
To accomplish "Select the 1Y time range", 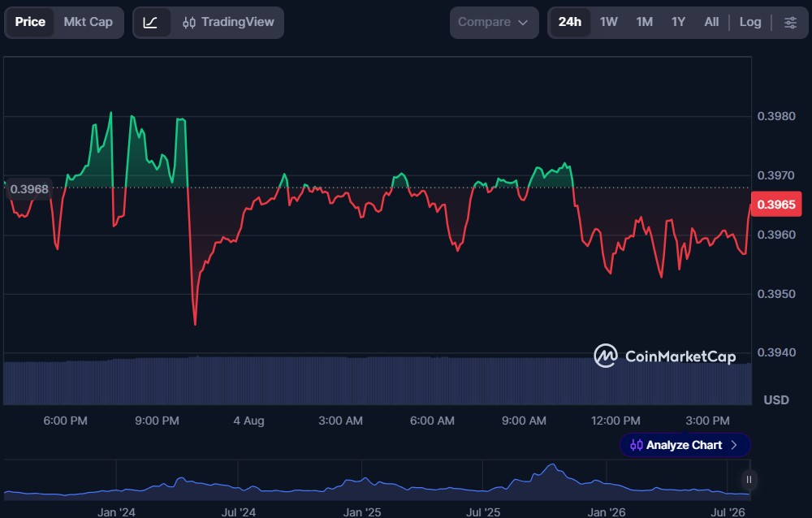I will tap(678, 22).
